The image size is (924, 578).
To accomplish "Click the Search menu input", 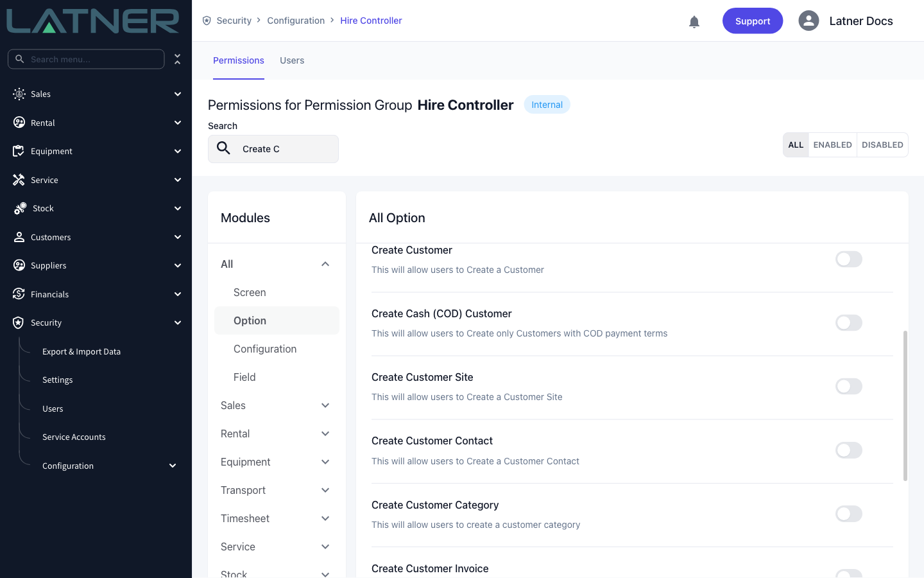I will click(x=86, y=59).
